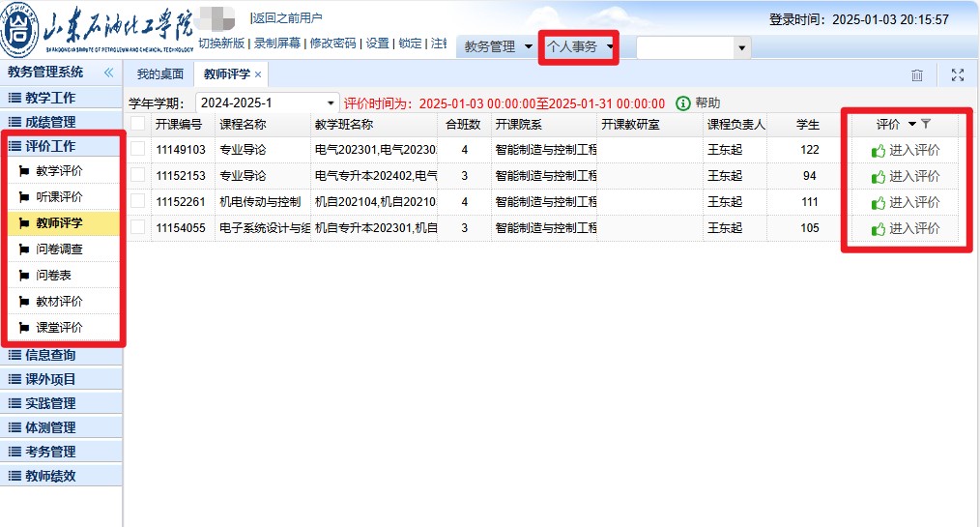Open the empty combo box in top bar
Image resolution: width=980 pixels, height=527 pixels.
742,47
